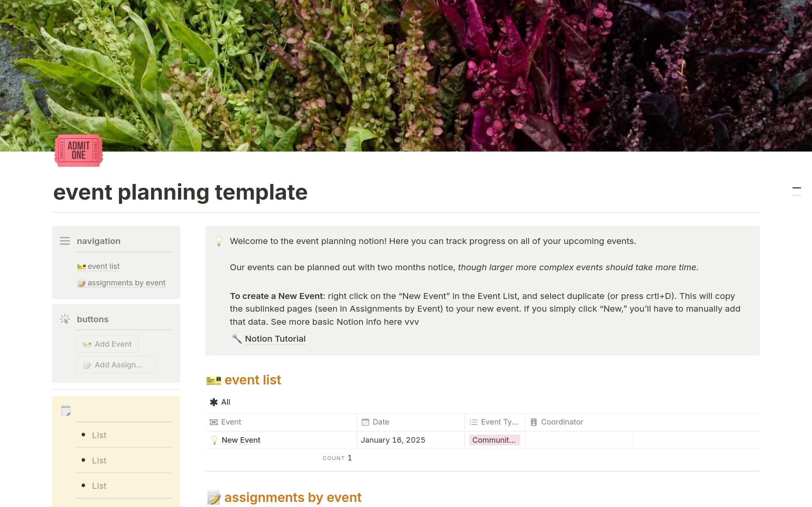Click the yellow ticket icon beside event list heading
Image resolution: width=812 pixels, height=507 pixels.
tap(213, 380)
